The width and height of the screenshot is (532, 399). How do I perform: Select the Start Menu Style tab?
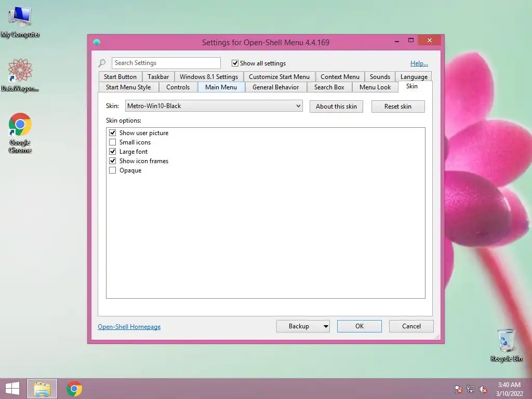click(128, 87)
